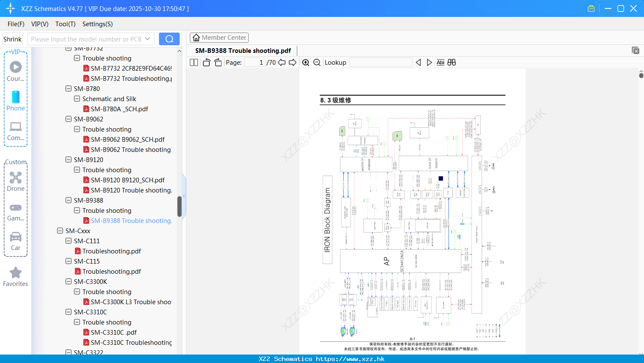The height and width of the screenshot is (363, 644).
Task: Open SM-B7732 Troubleshooting pdf file
Action: (x=127, y=78)
